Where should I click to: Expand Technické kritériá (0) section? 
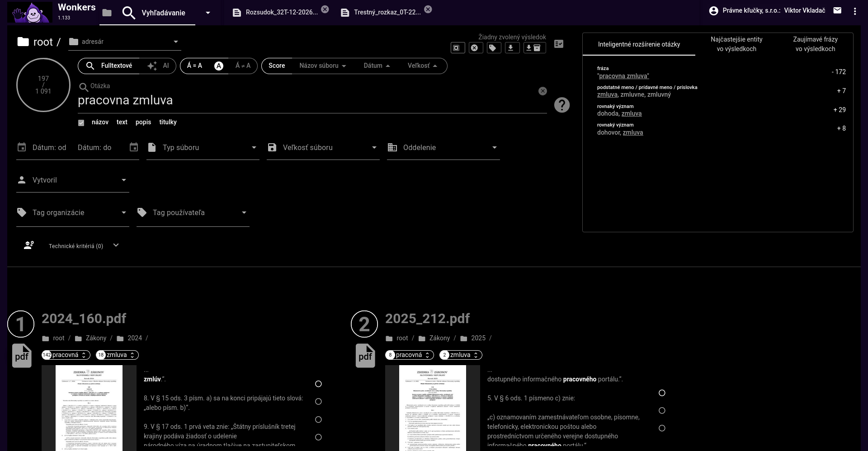pos(116,245)
